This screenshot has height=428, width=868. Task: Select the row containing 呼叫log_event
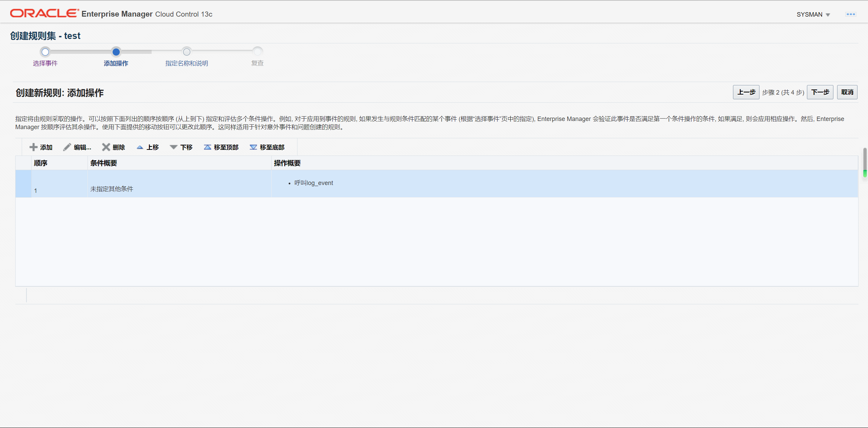click(x=314, y=183)
